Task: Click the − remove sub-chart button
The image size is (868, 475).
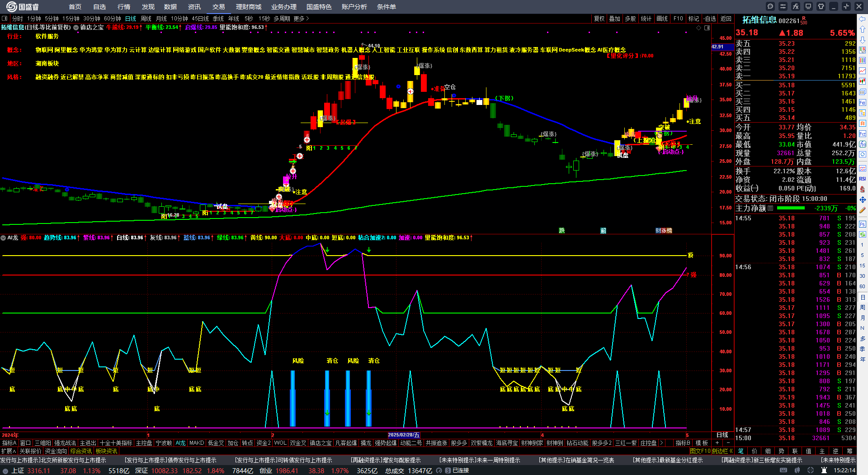Action: (x=728, y=443)
